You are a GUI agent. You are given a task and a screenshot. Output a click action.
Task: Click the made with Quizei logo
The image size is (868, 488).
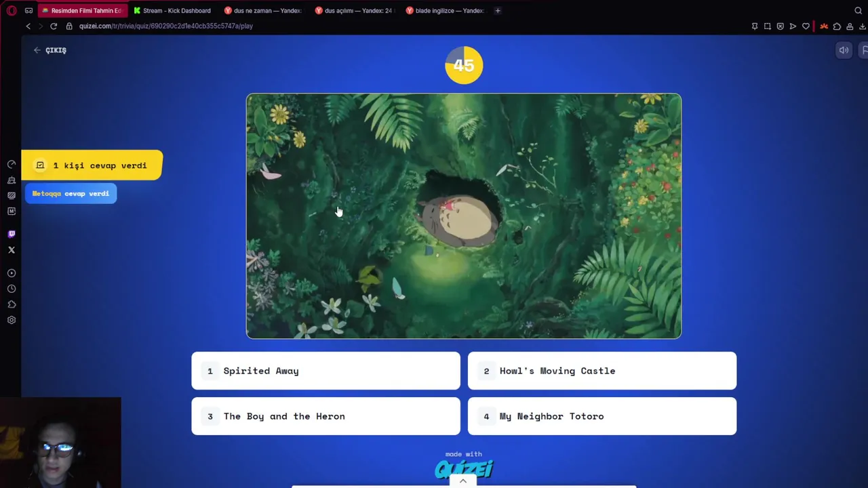464,465
